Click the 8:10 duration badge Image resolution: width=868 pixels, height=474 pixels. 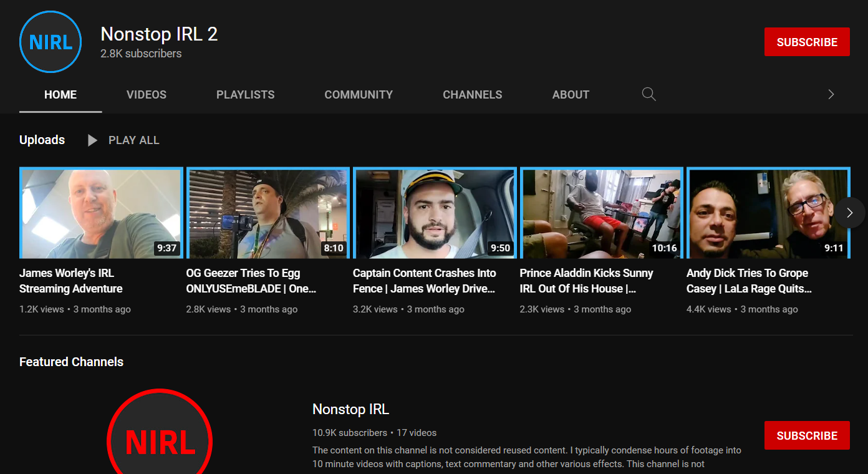334,248
